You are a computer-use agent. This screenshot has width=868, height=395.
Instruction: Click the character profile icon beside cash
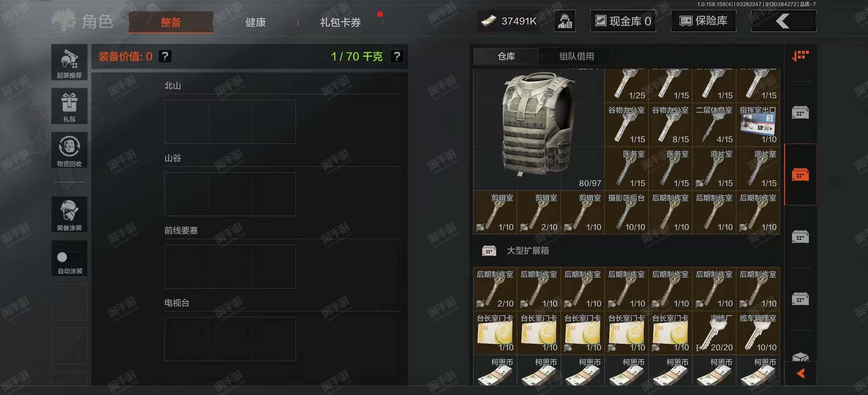pyautogui.click(x=564, y=21)
